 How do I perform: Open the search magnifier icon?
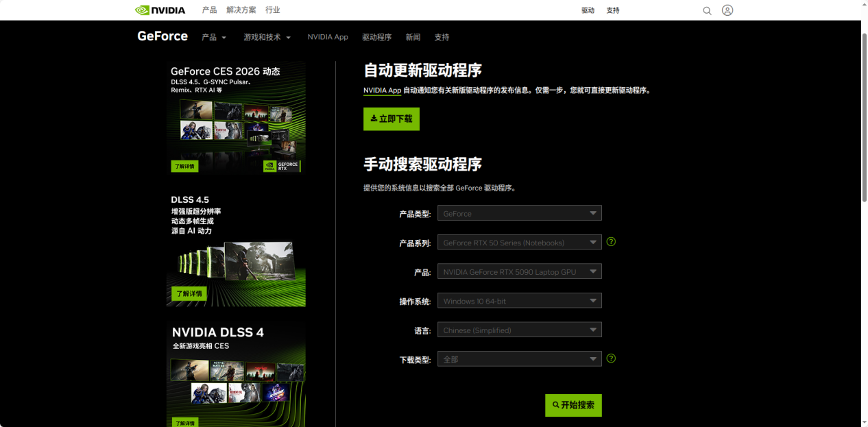tap(707, 10)
